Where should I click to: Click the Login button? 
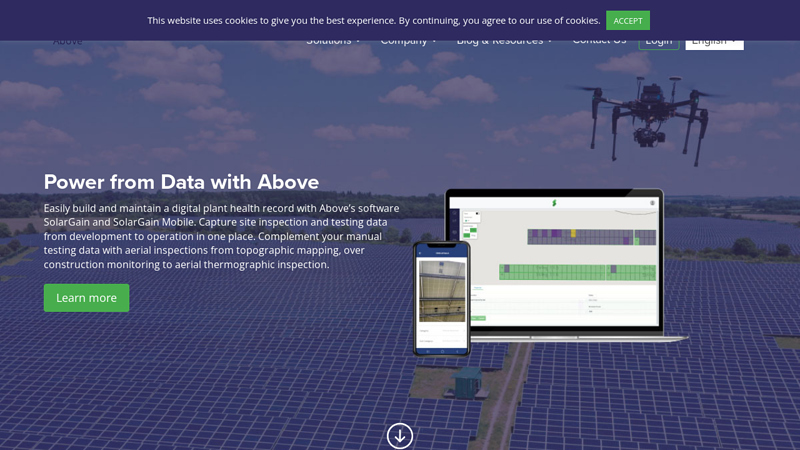(x=659, y=45)
